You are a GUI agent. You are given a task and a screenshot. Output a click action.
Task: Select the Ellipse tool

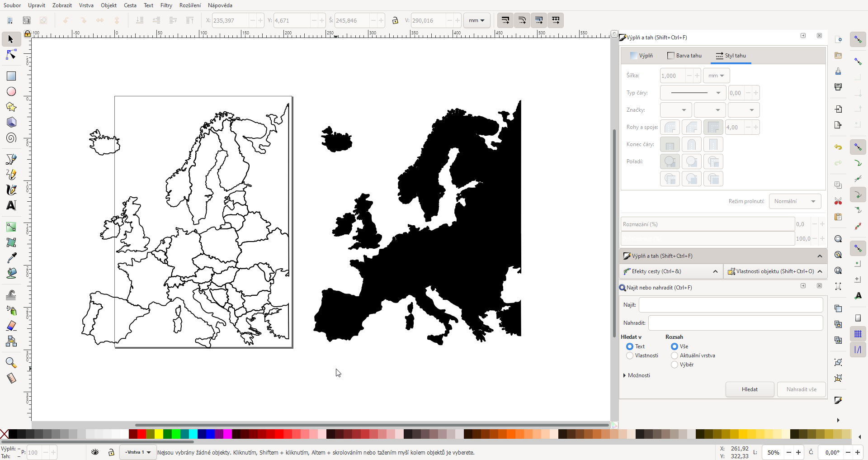(x=11, y=91)
